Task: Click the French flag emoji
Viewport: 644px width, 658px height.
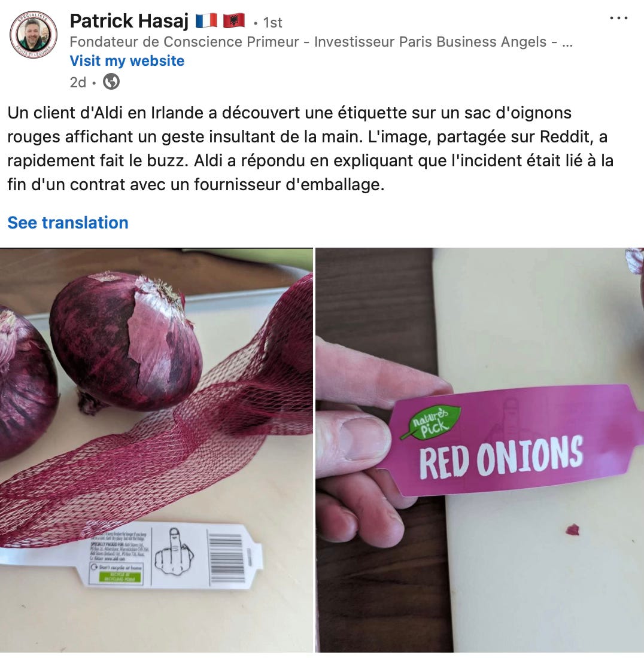Action: tap(206, 20)
